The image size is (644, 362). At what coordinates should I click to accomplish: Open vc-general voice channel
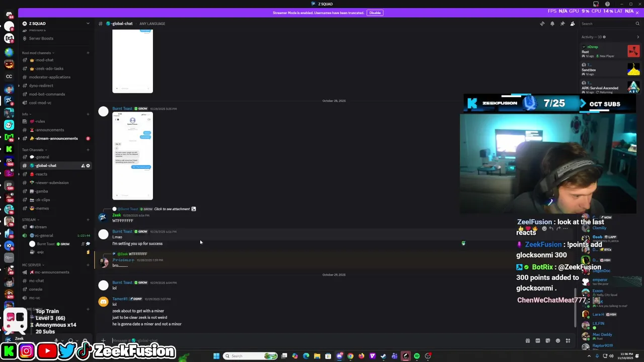[55, 235]
